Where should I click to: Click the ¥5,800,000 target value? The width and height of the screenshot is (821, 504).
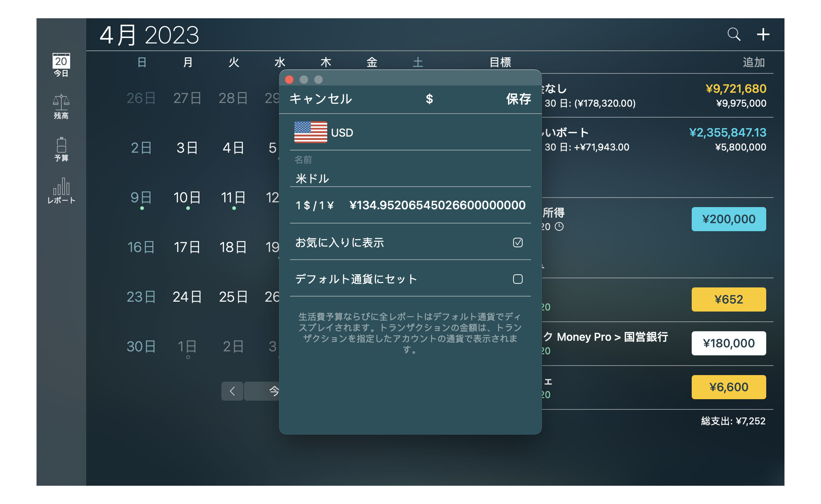[740, 147]
